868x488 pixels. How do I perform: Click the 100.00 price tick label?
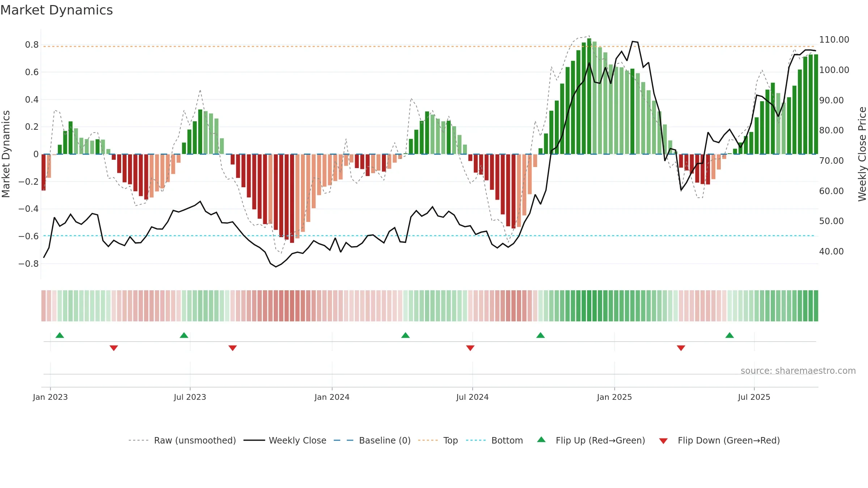834,70
